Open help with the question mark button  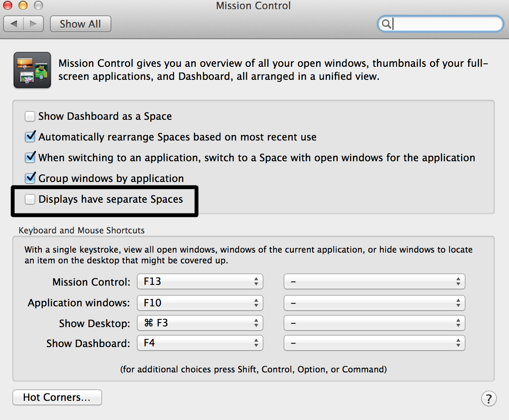point(489,399)
